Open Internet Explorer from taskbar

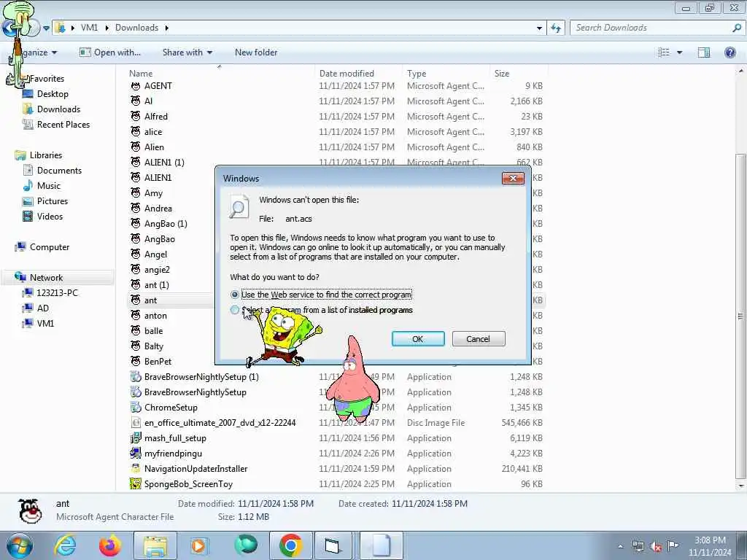[65, 545]
